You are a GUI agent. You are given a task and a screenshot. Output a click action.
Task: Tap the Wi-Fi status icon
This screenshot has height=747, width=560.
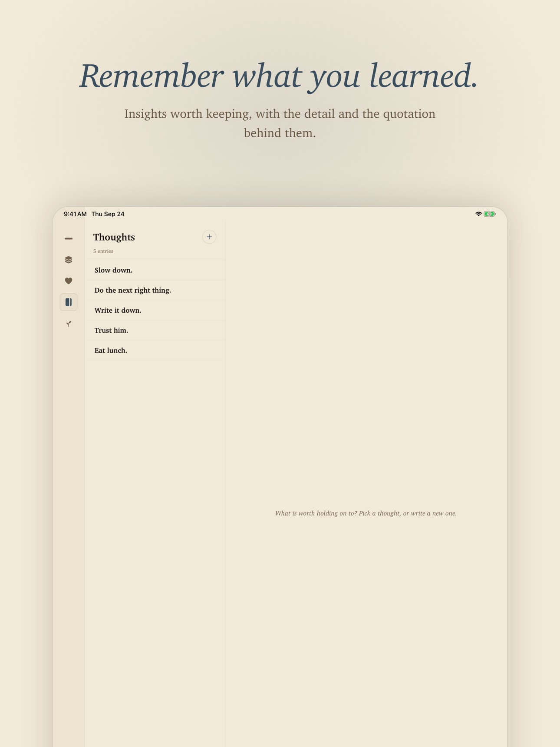click(478, 214)
